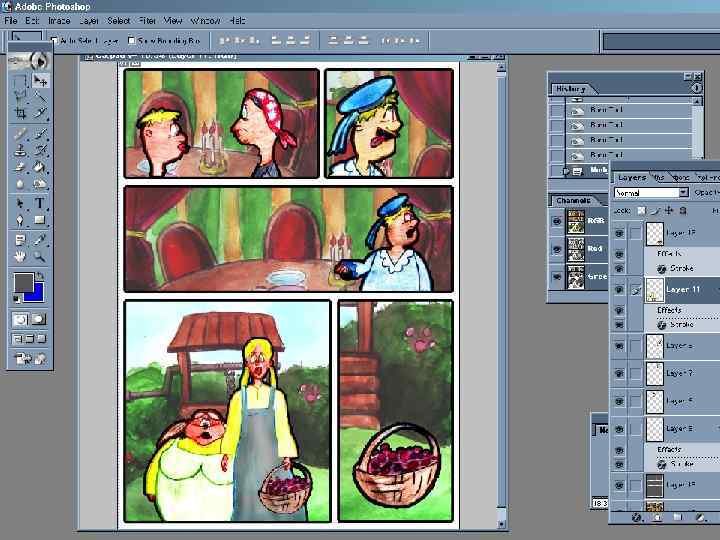
Task: Select the Hand tool
Action: point(20,257)
